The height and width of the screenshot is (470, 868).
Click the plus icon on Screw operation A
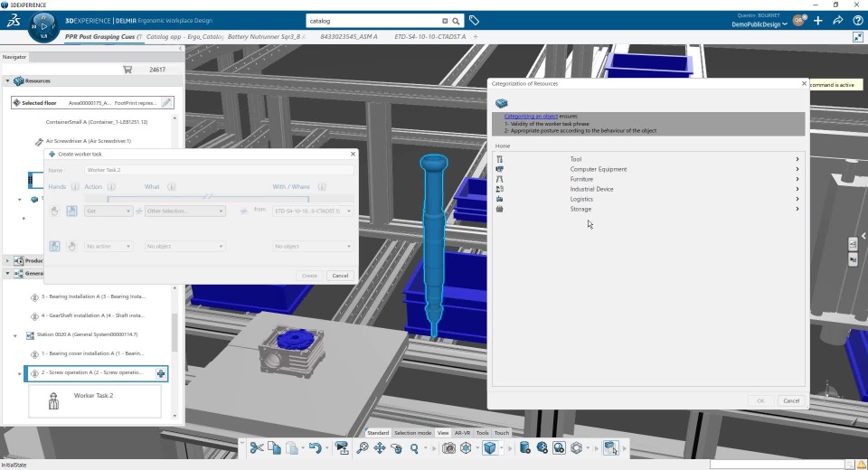click(x=161, y=373)
